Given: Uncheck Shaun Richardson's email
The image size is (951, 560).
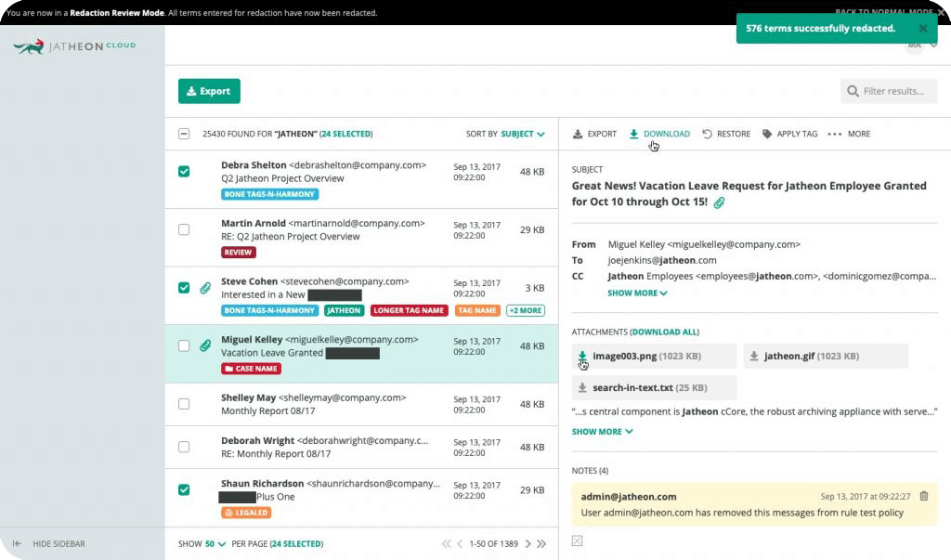Looking at the screenshot, I should point(184,489).
